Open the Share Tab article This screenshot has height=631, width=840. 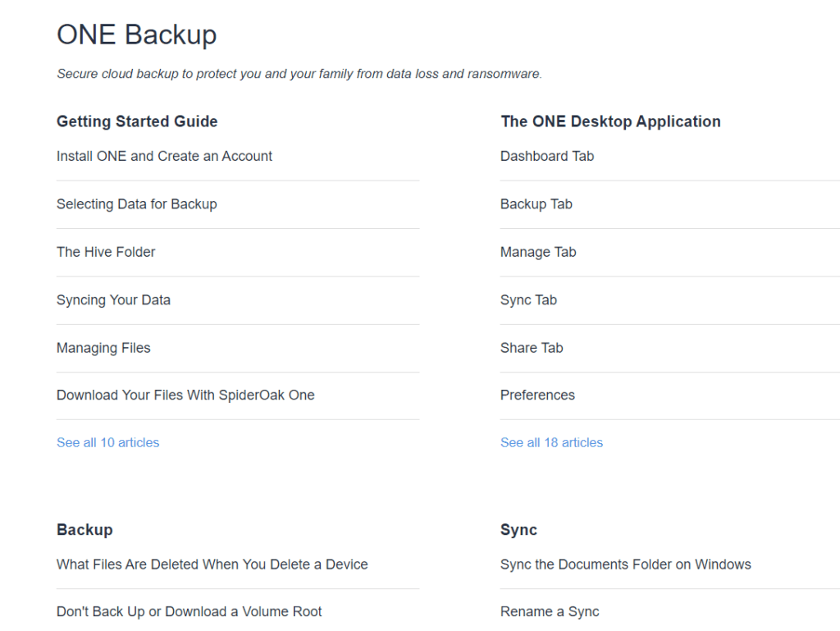click(x=532, y=348)
